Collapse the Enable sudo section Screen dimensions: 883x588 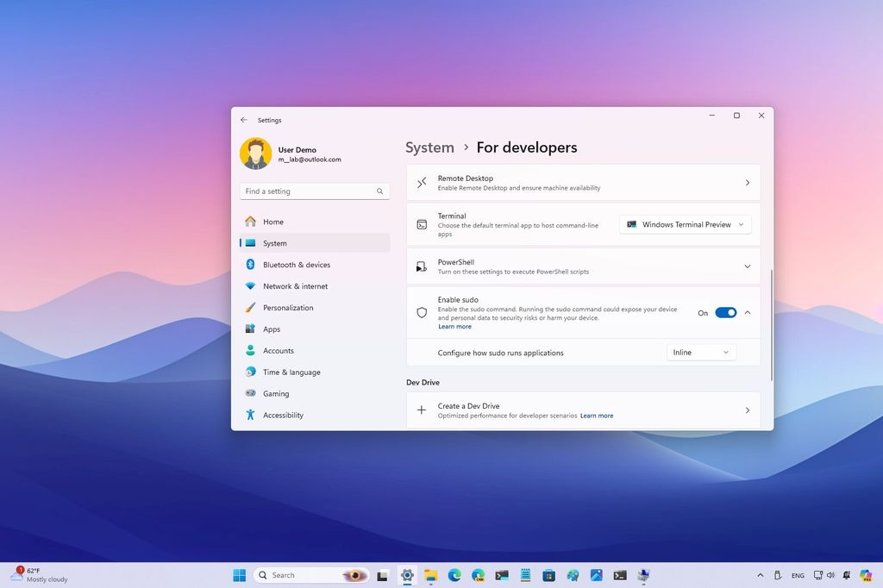[747, 312]
